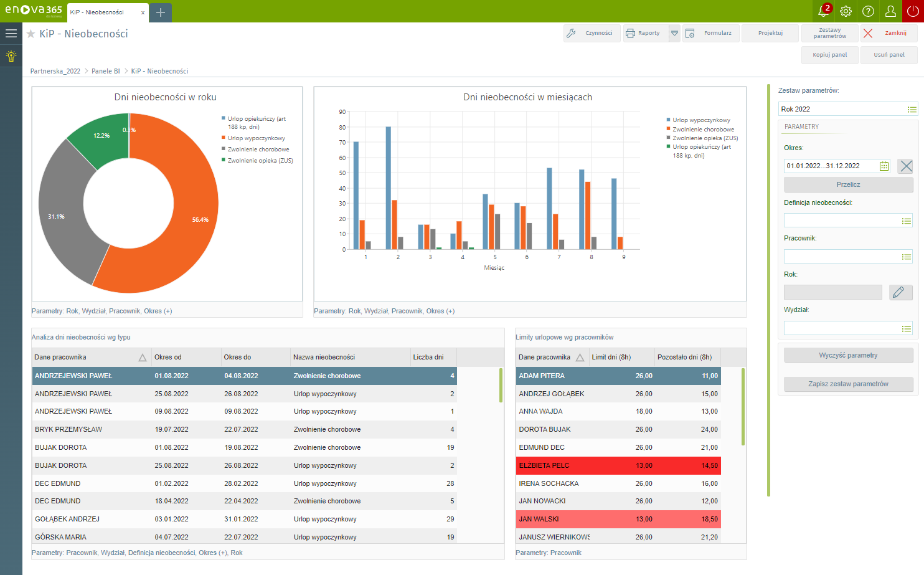Open the Rok 2022 parameter set list
Viewport: 924px width, 575px height.
[x=912, y=110]
